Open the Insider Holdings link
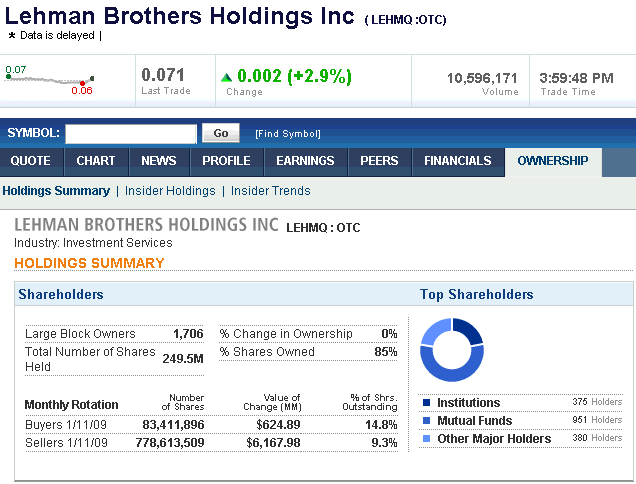 pos(170,191)
